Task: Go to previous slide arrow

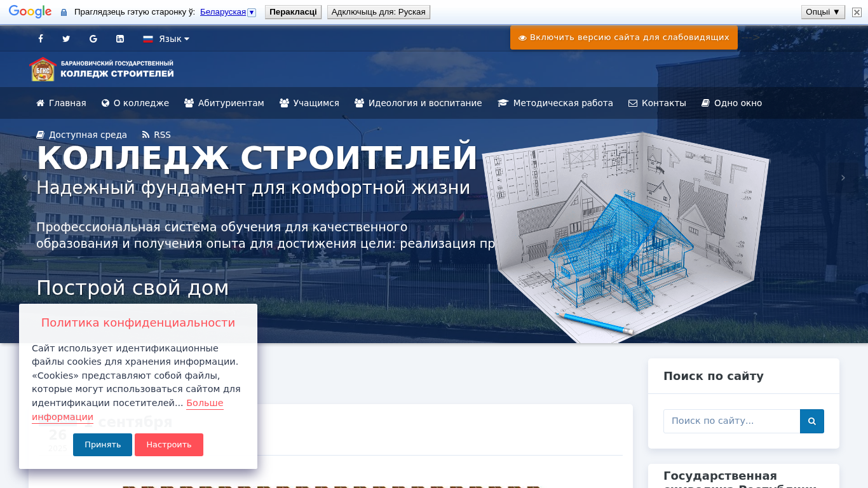Action: (25, 178)
